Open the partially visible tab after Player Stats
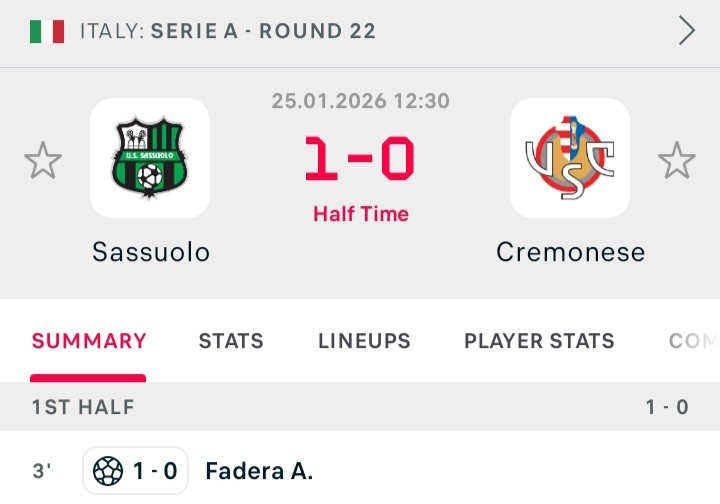Image resolution: width=720 pixels, height=504 pixels. click(694, 341)
